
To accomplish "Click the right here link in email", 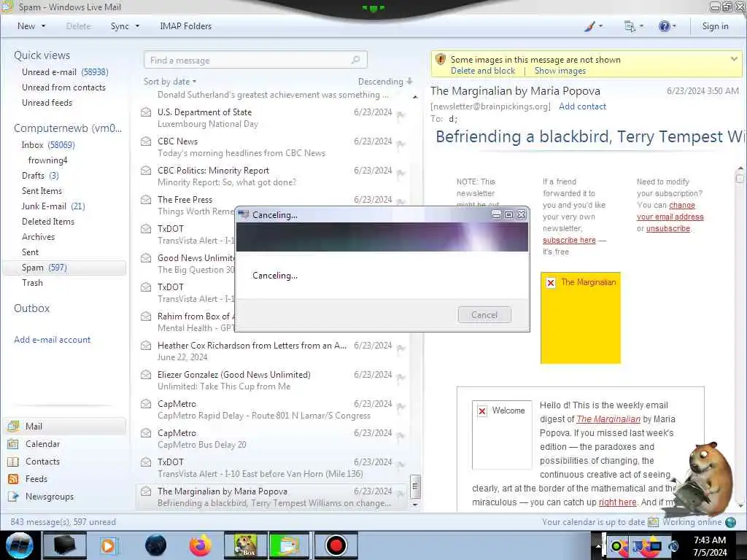I will 617,502.
